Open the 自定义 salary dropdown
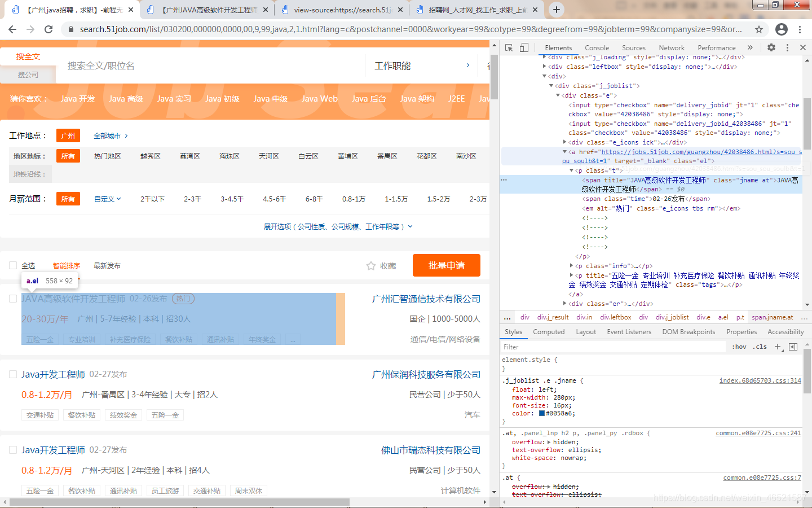Screen dimensions: 812x508 click(107, 199)
